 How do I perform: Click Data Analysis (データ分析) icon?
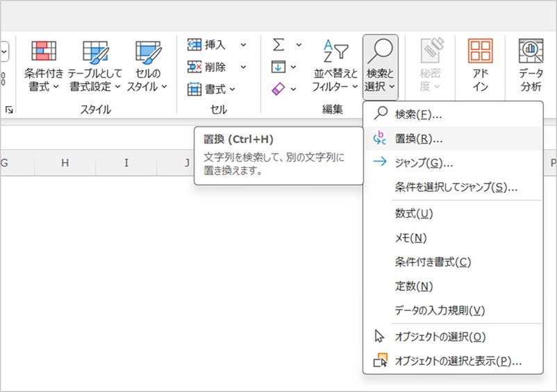(531, 51)
